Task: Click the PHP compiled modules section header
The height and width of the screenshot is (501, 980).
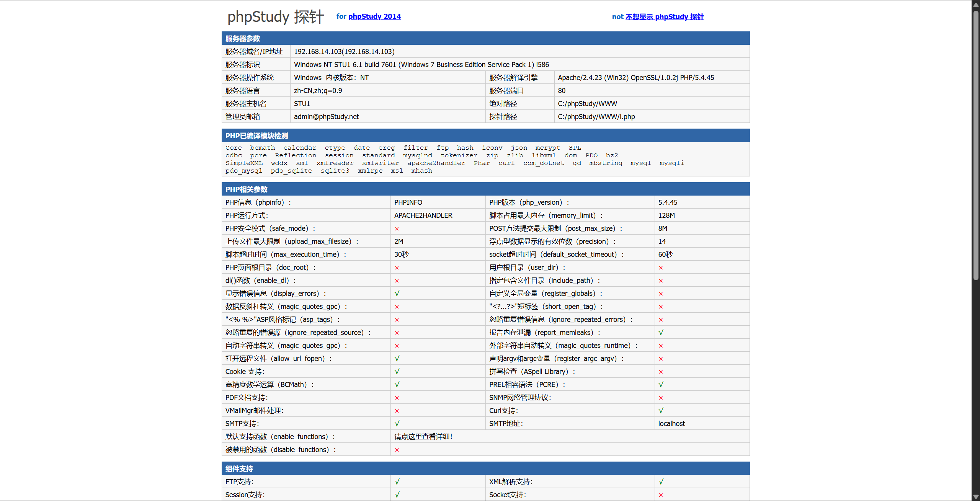Action: coord(256,136)
